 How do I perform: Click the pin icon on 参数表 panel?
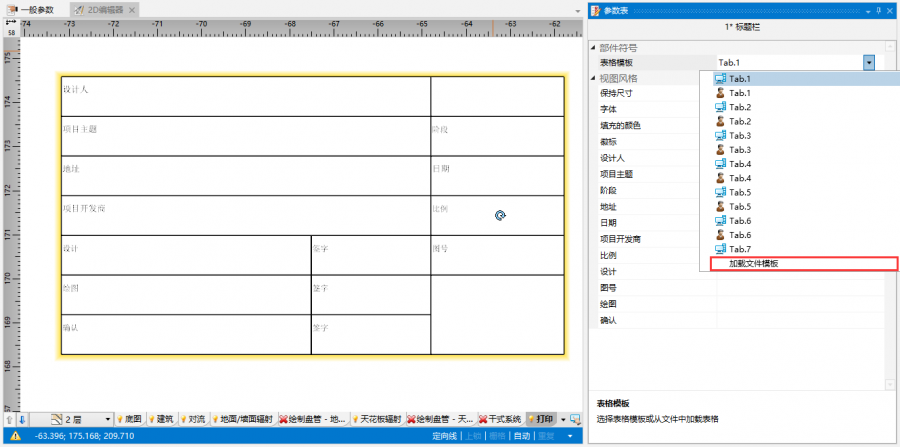[878, 10]
